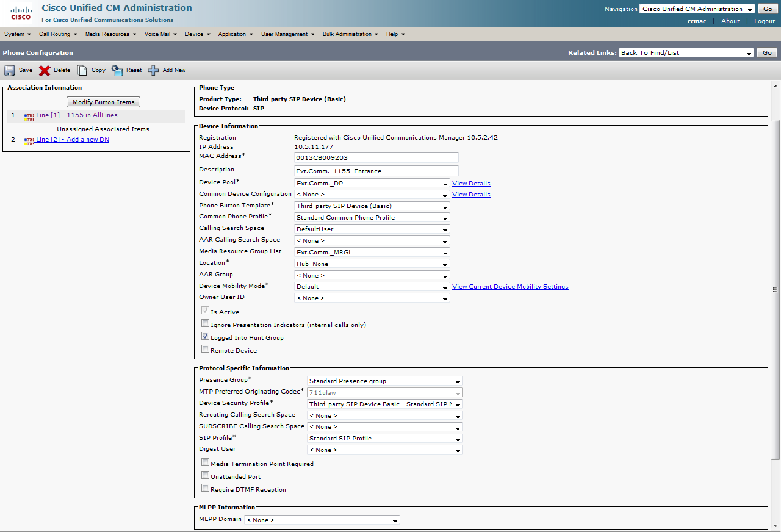The image size is (781, 532).
Task: Click the Copy document icon
Action: (x=82, y=70)
